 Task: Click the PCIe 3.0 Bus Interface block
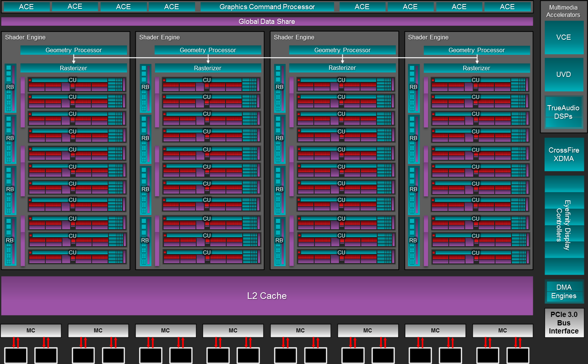coord(564,323)
